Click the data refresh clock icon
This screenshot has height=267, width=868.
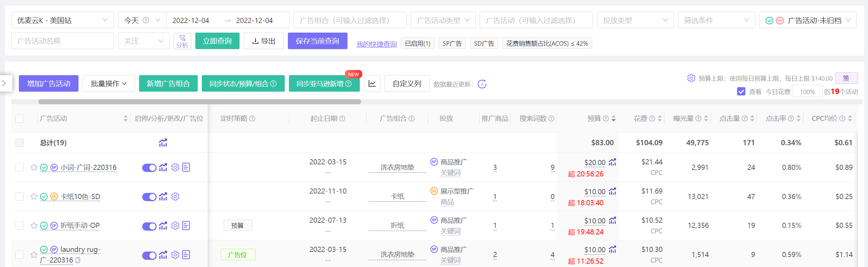482,84
